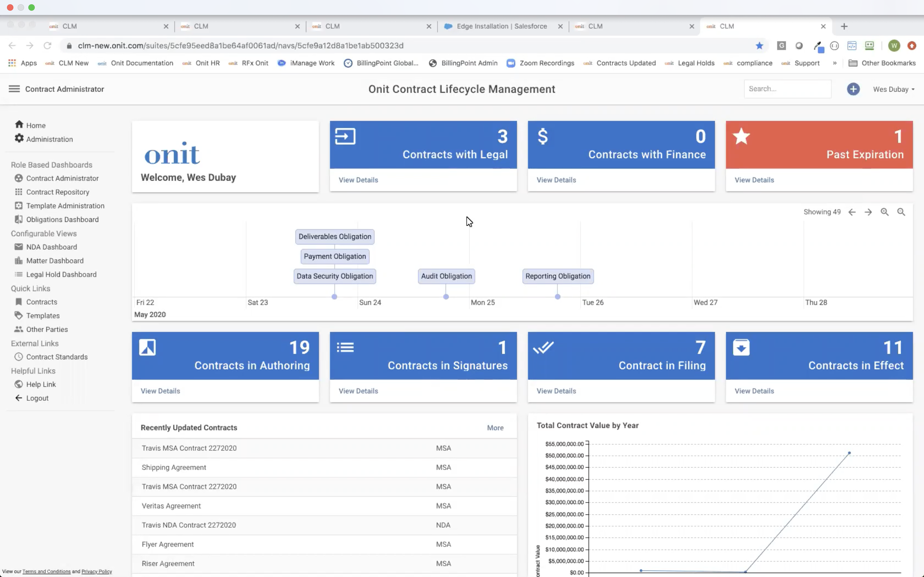This screenshot has width=924, height=577.
Task: Open the Template Administration dashboard
Action: click(x=65, y=206)
